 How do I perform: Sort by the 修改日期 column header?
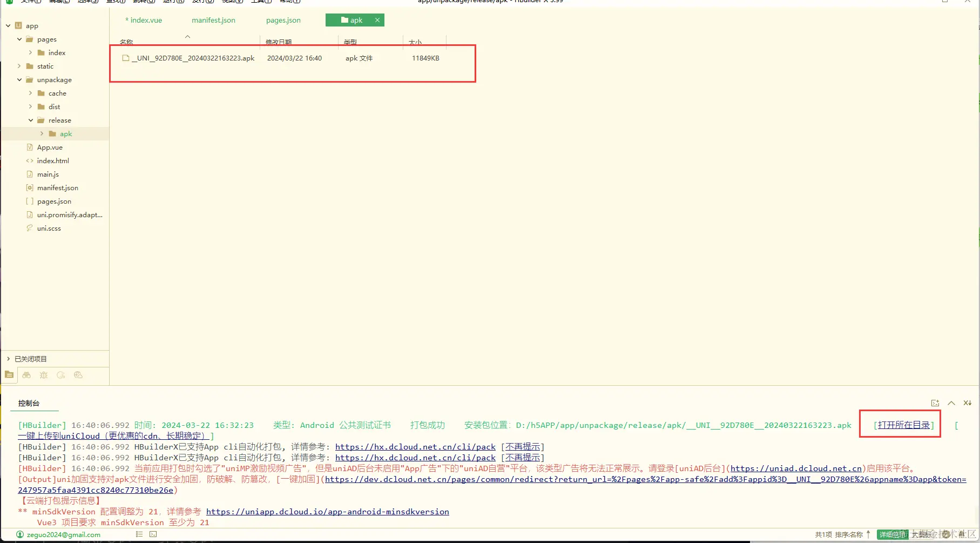pyautogui.click(x=279, y=42)
